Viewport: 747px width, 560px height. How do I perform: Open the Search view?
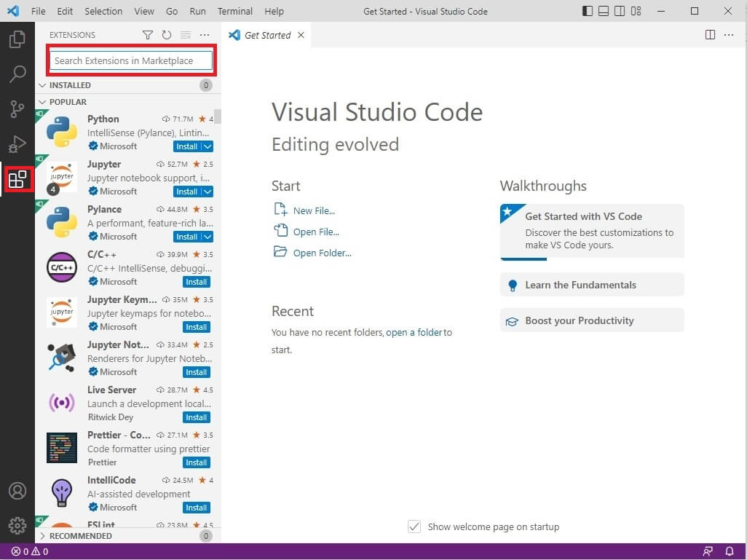17,74
